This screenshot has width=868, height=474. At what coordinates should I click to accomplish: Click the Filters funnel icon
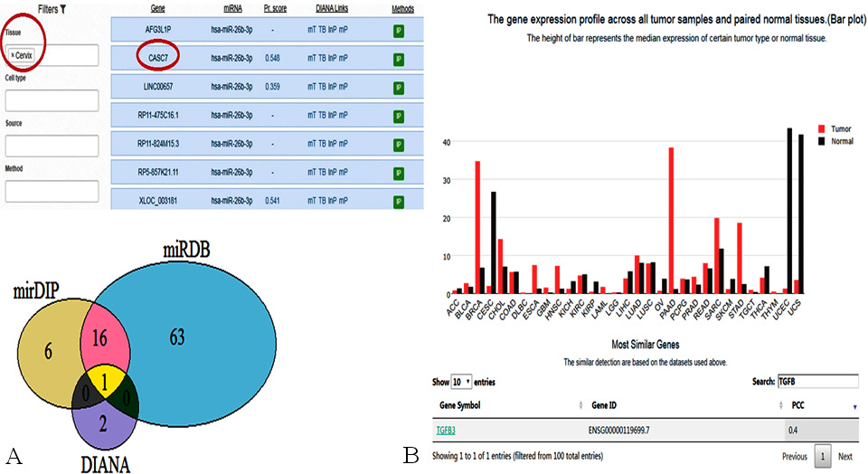63,9
